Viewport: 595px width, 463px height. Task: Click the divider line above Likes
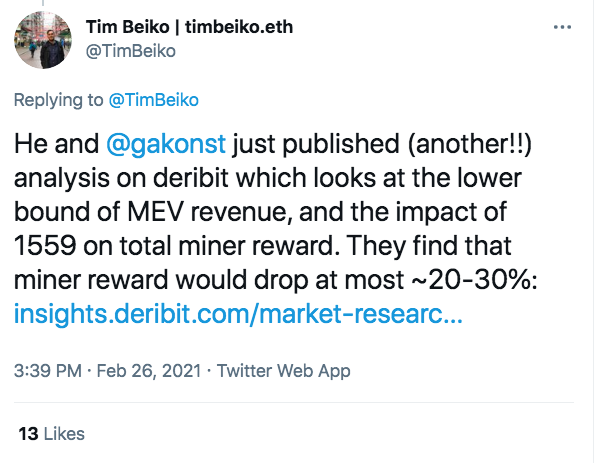pos(294,402)
